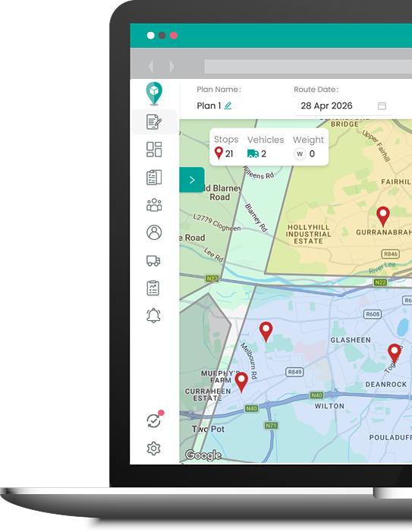Select the map pin near Murphy's Farm
The height and width of the screenshot is (532, 412).
tap(241, 382)
